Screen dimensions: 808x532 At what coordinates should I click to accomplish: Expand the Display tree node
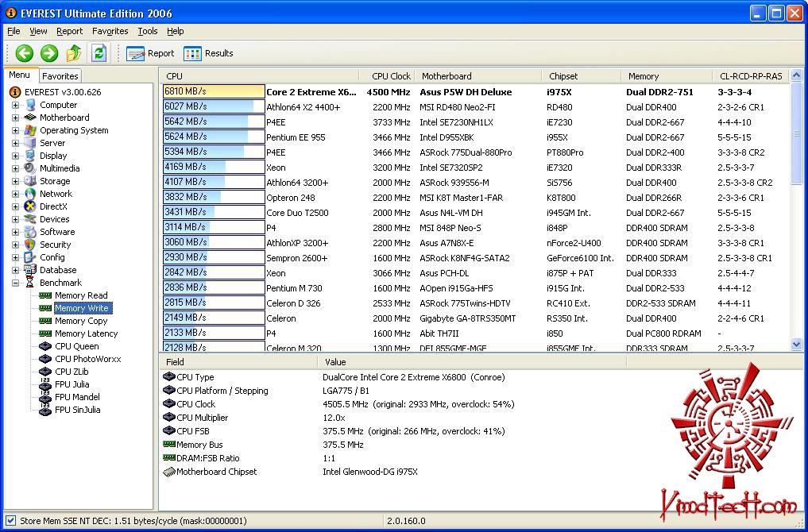click(x=15, y=156)
